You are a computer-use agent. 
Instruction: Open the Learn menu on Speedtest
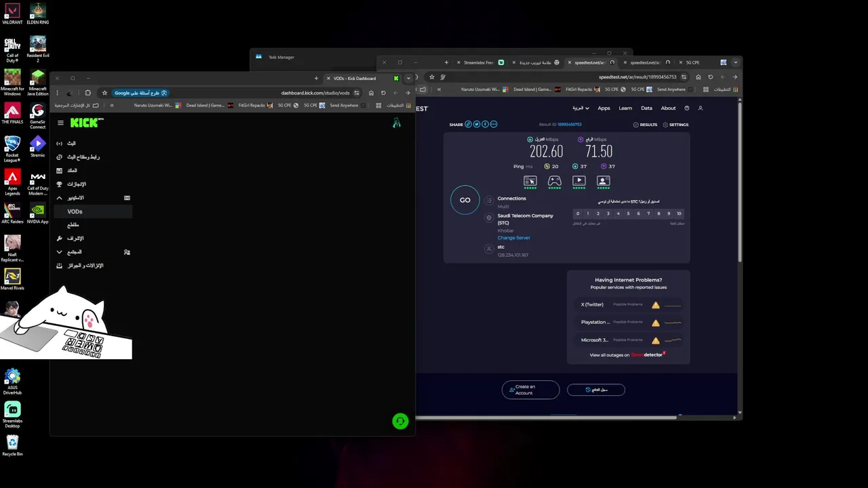click(625, 108)
